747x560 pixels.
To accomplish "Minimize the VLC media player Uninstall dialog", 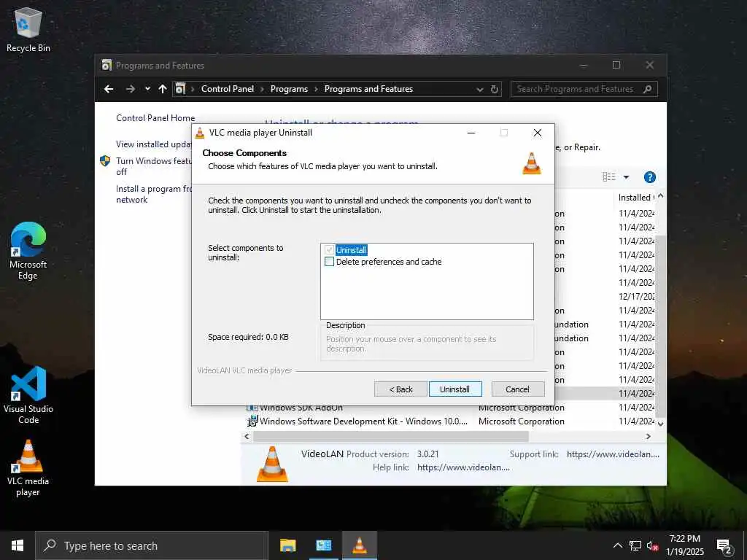I will (471, 133).
